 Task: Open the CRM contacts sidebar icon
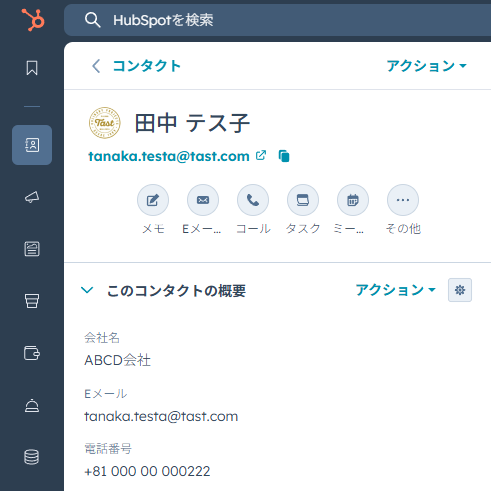tap(32, 145)
